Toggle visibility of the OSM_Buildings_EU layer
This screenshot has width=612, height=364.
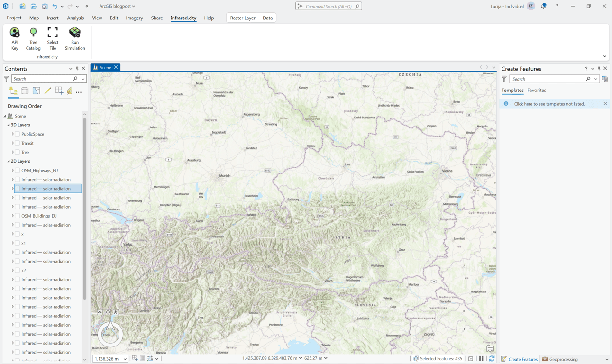(x=18, y=216)
